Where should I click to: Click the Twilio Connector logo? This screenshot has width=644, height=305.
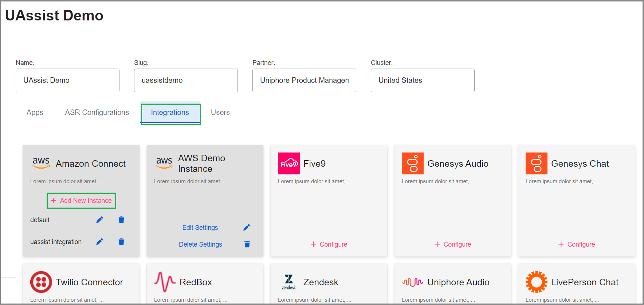[41, 282]
